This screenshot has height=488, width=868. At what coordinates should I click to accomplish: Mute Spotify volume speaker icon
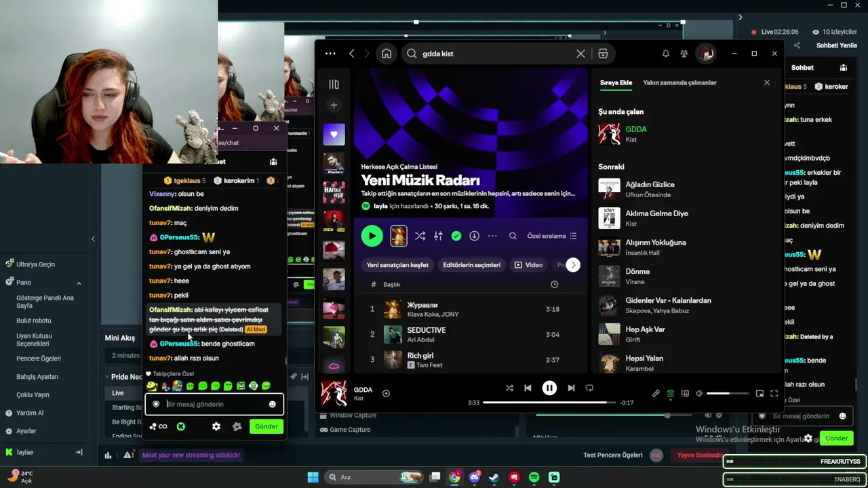[699, 393]
